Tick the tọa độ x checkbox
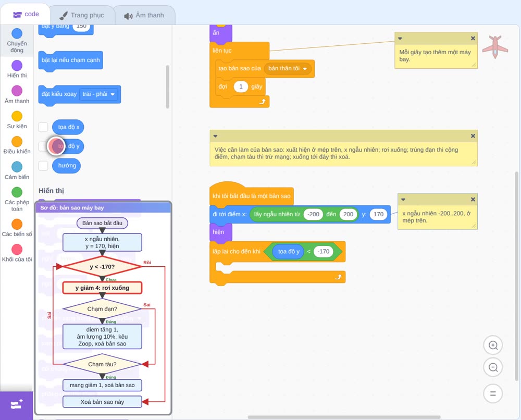 (x=43, y=127)
